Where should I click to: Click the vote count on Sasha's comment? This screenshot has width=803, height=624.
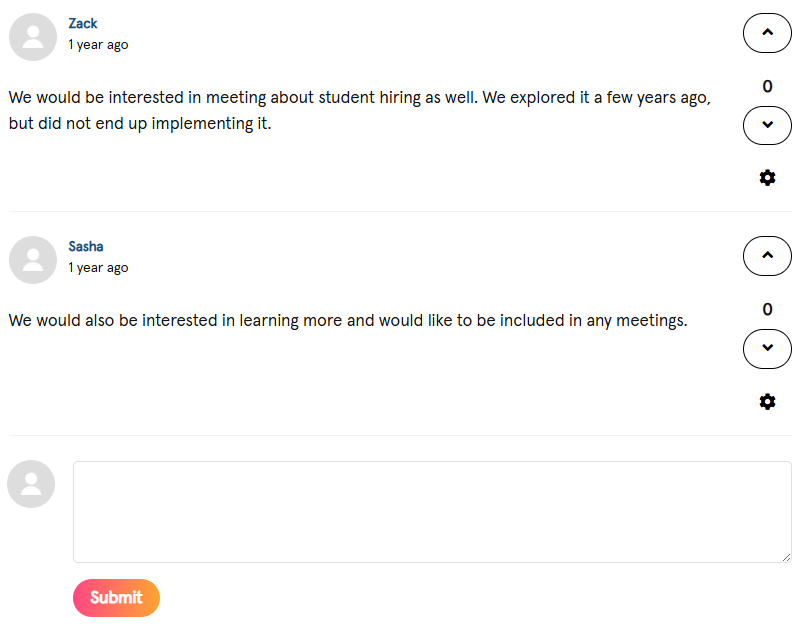click(767, 309)
